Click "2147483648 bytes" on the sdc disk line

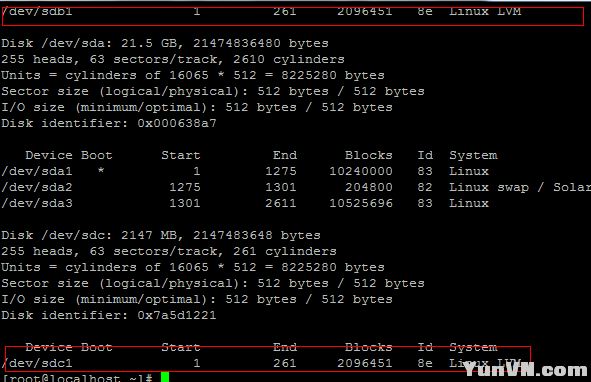coord(257,235)
